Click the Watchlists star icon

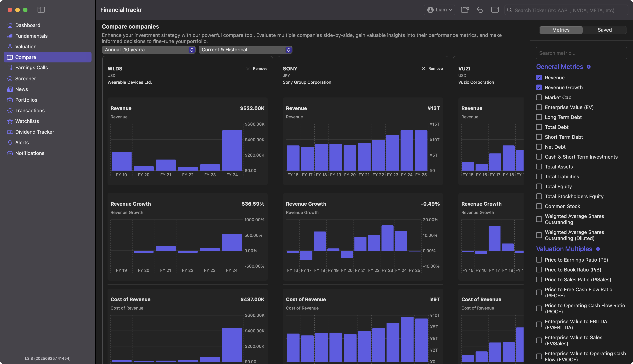coord(10,121)
